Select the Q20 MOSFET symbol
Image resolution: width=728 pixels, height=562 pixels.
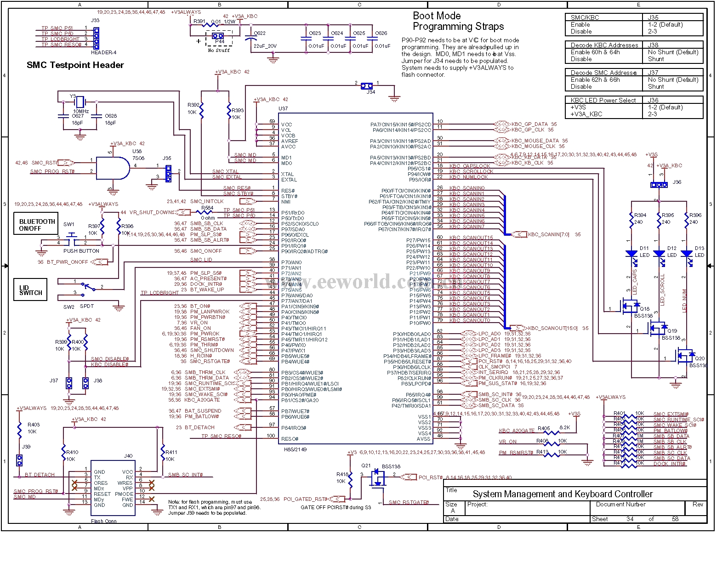click(x=686, y=355)
